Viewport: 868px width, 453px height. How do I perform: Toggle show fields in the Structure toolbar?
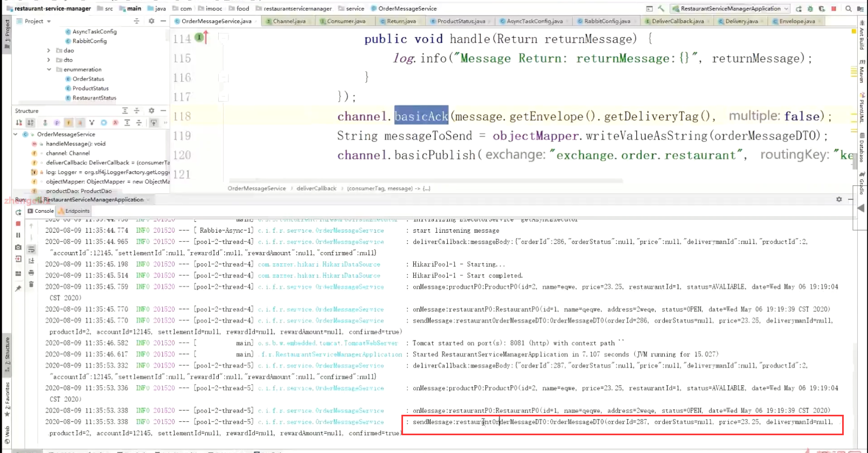tap(68, 123)
